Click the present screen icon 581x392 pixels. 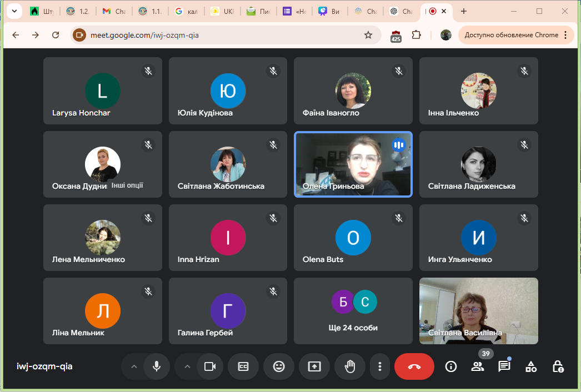coord(314,366)
